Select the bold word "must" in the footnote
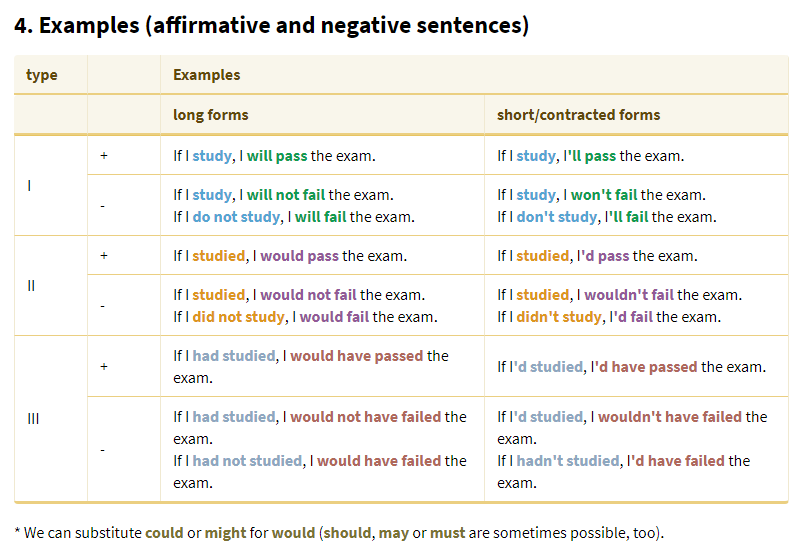This screenshot has height=554, width=798. pos(446,533)
